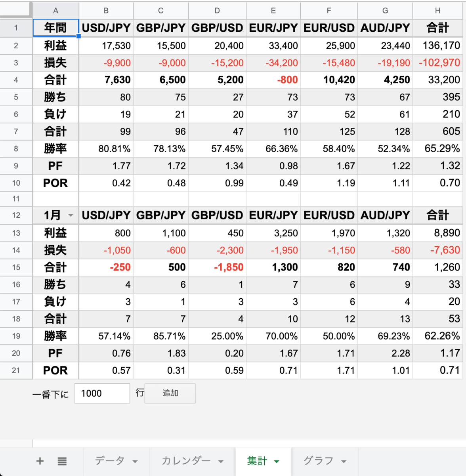Click the GBP/JPY header in row 12
This screenshot has height=476, width=466.
click(161, 215)
